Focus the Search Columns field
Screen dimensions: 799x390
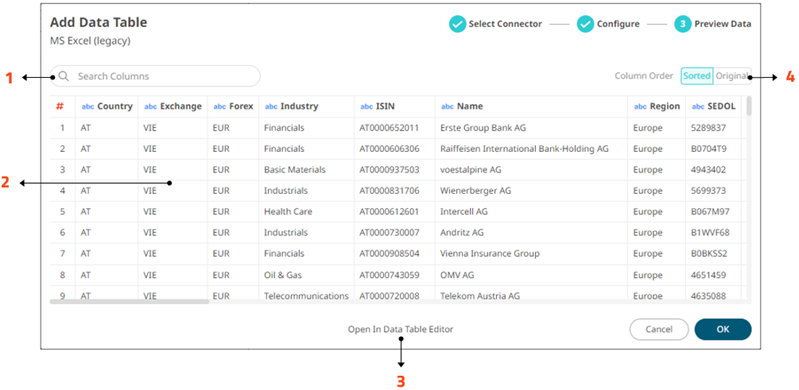(155, 76)
